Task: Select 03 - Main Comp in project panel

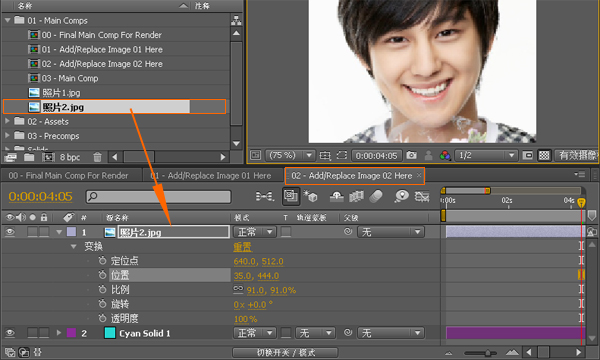Action: click(x=70, y=78)
